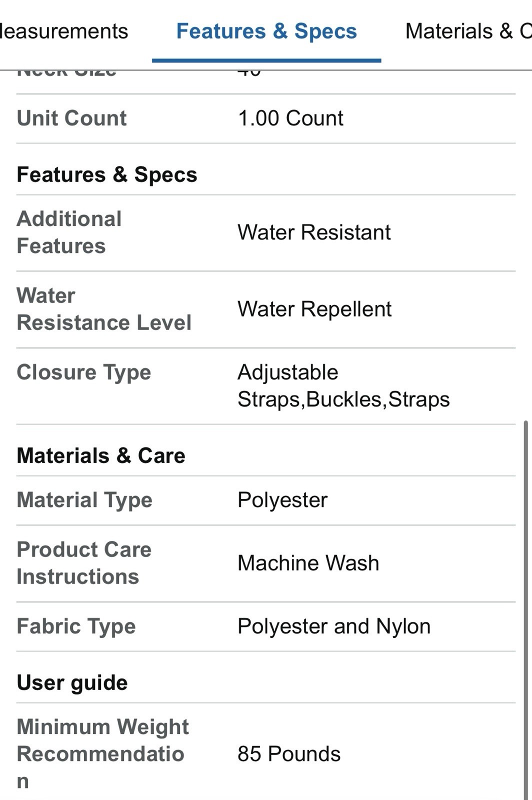Click the 85 Pounds value
The width and height of the screenshot is (532, 800).
(289, 754)
